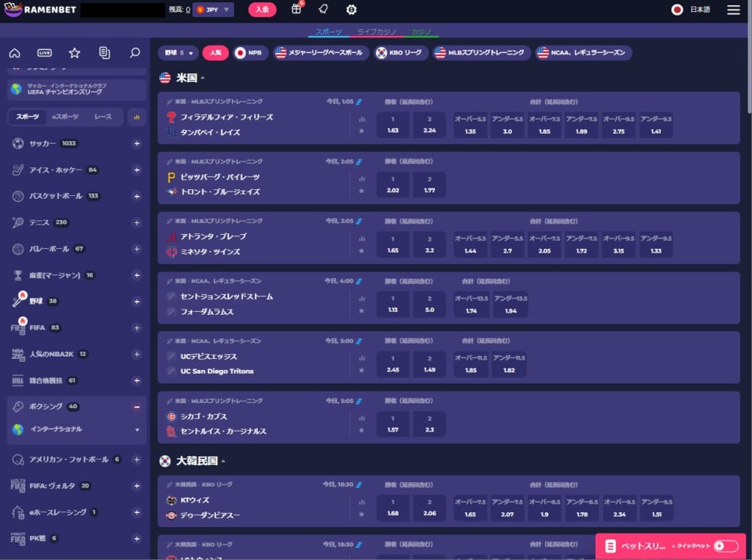Open the search magnifier icon

[135, 53]
